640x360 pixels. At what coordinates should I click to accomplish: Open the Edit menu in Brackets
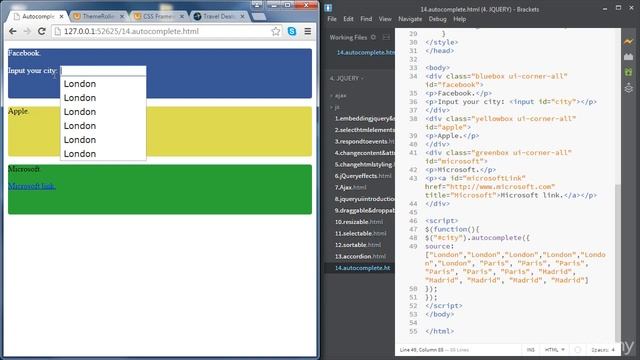pyautogui.click(x=348, y=19)
